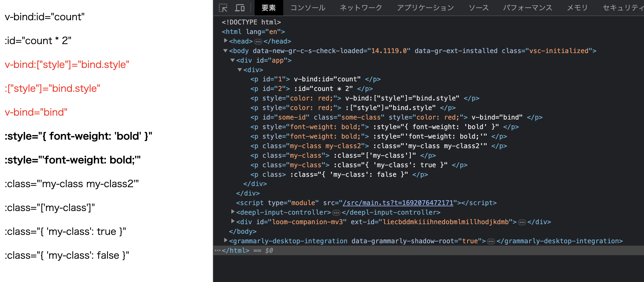Expand the head element
This screenshot has width=644, height=282.
point(226,41)
